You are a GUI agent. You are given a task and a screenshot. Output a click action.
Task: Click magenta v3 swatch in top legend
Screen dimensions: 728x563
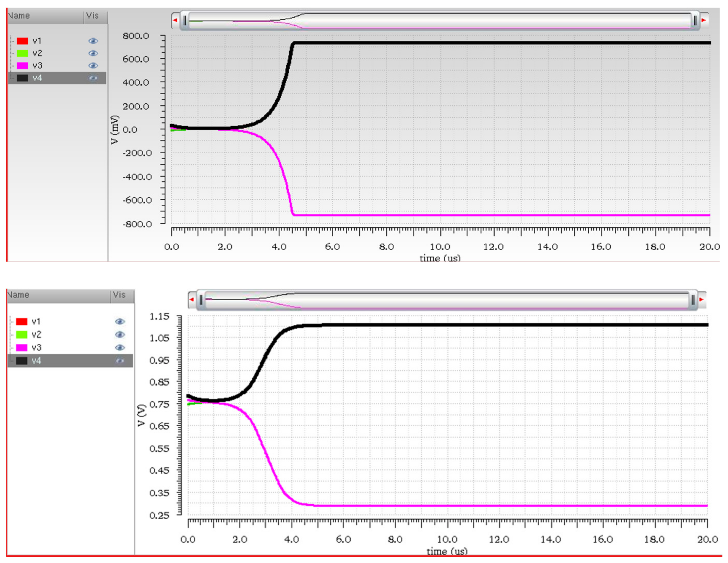click(22, 66)
